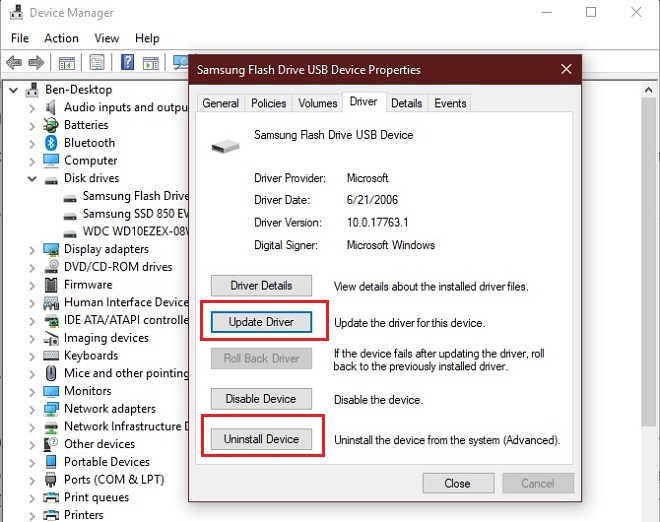This screenshot has width=660, height=522.
Task: Click the Driver Details button
Action: pyautogui.click(x=261, y=286)
